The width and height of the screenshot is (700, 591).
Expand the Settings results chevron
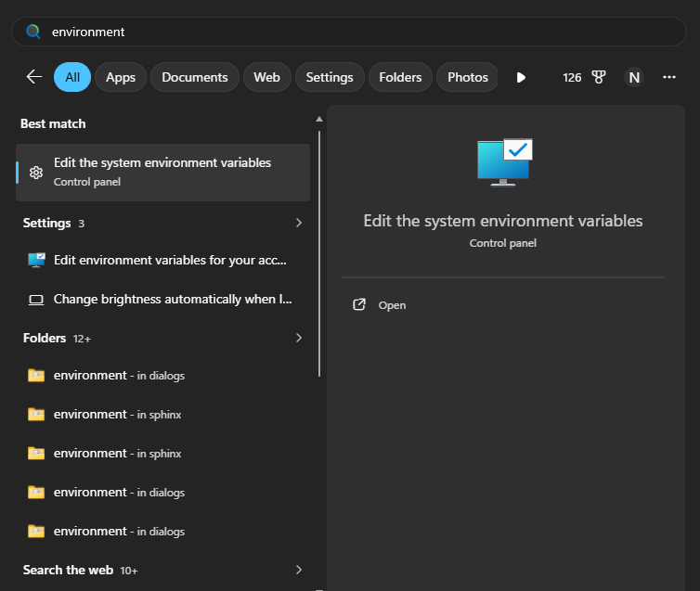coord(299,223)
